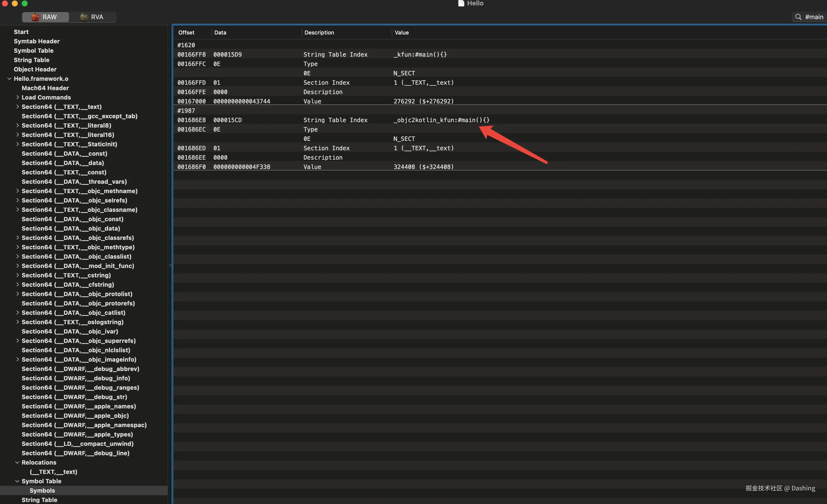The height and width of the screenshot is (504, 827).
Task: Switch to RVA address mode
Action: 92,17
